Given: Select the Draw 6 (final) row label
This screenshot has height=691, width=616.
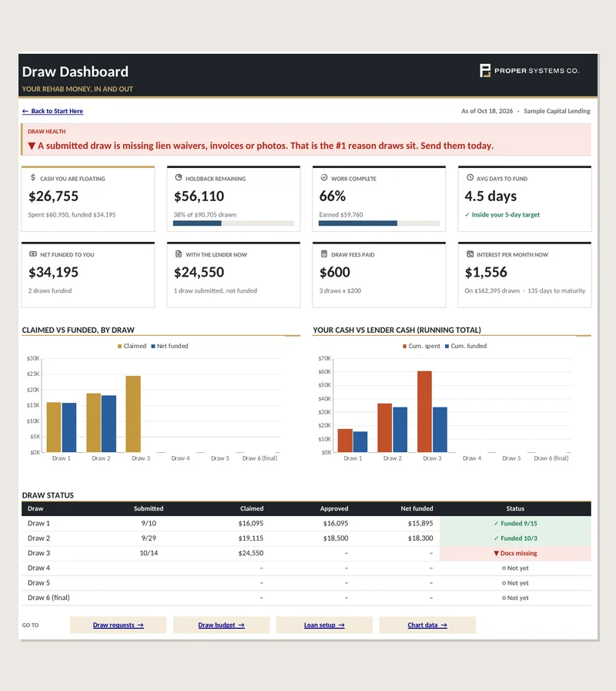Looking at the screenshot, I should (x=49, y=598).
